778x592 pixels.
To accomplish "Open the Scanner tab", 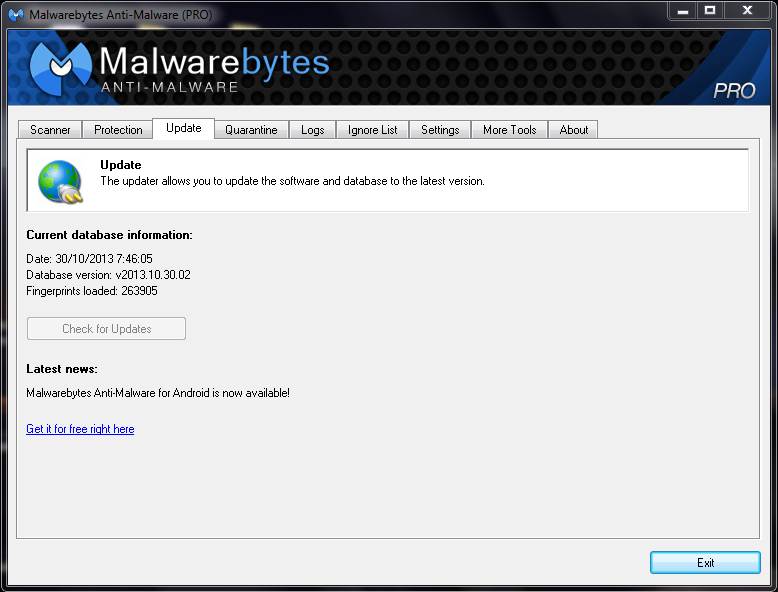I will tap(50, 130).
